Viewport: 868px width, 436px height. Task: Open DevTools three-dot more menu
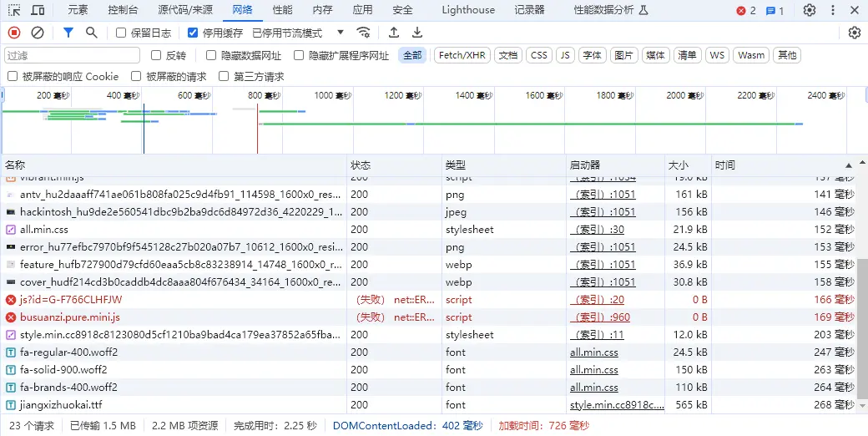coord(833,10)
